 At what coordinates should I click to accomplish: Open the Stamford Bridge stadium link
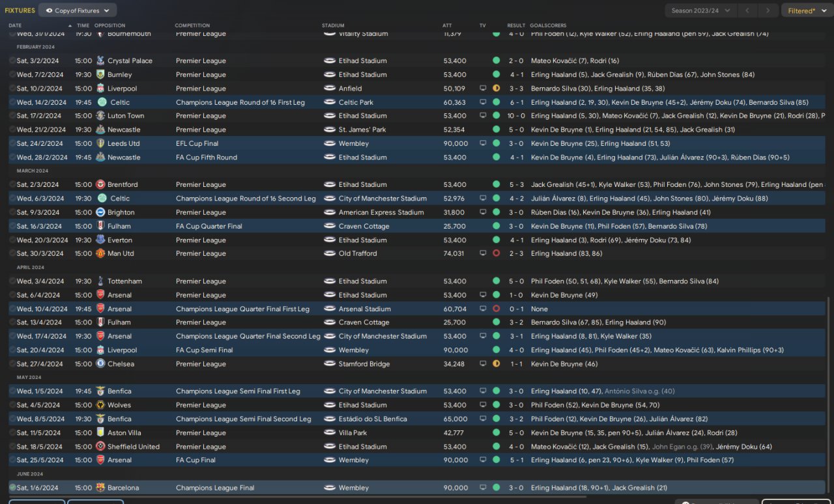click(x=364, y=363)
